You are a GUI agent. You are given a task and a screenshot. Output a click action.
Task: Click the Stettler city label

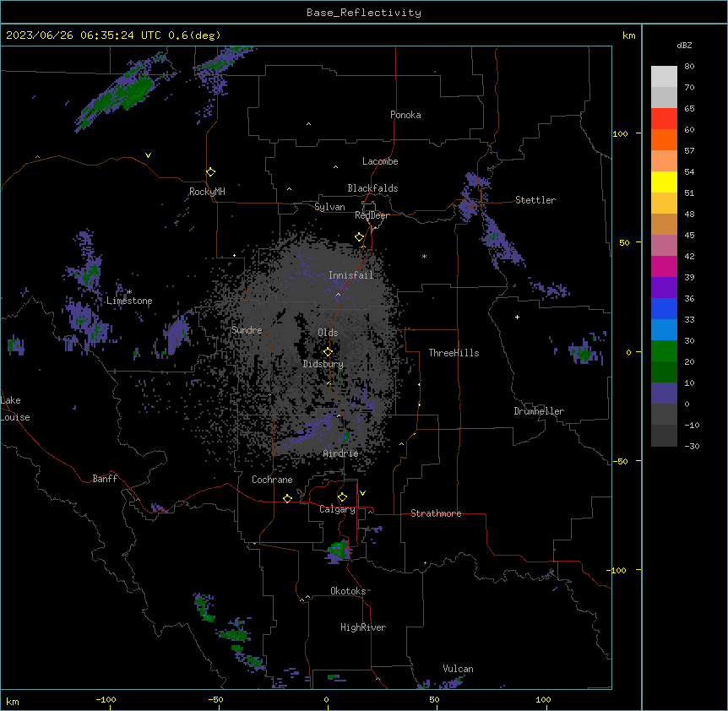pos(535,200)
